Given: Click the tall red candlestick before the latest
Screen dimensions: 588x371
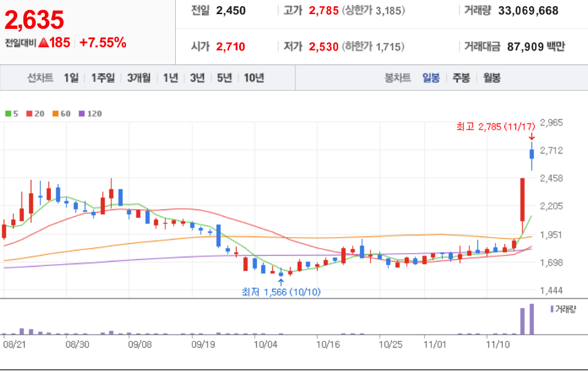Looking at the screenshot, I should [522, 200].
